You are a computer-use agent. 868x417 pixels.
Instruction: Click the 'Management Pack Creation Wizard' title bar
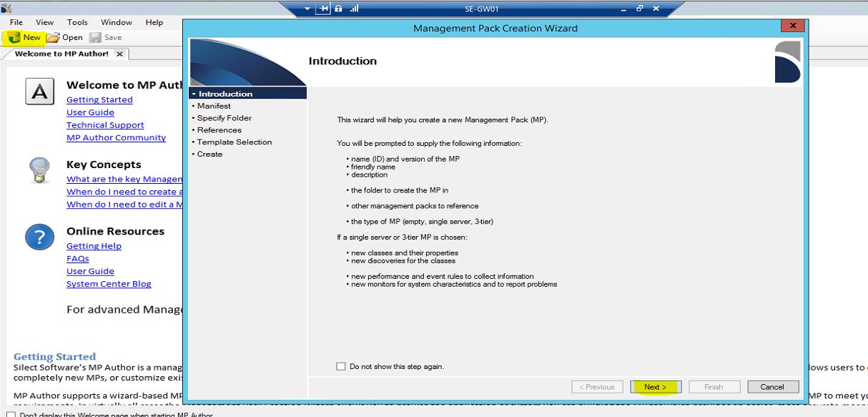pyautogui.click(x=495, y=28)
